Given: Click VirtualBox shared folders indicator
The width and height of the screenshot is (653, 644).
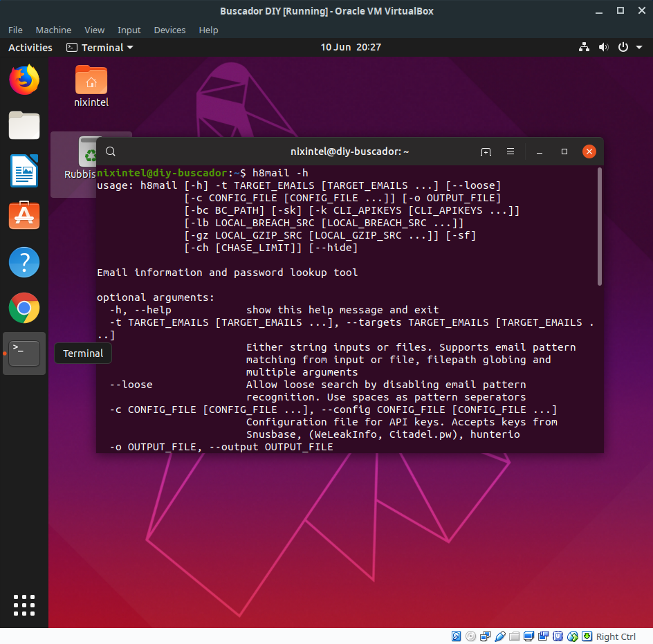Looking at the screenshot, I should coord(515,636).
